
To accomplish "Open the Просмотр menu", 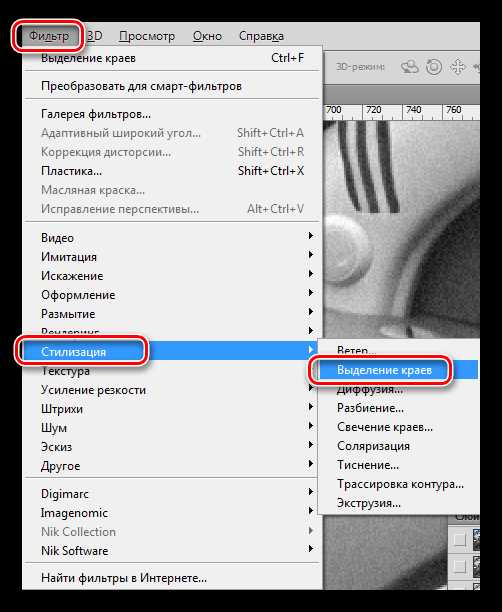I will (x=147, y=36).
